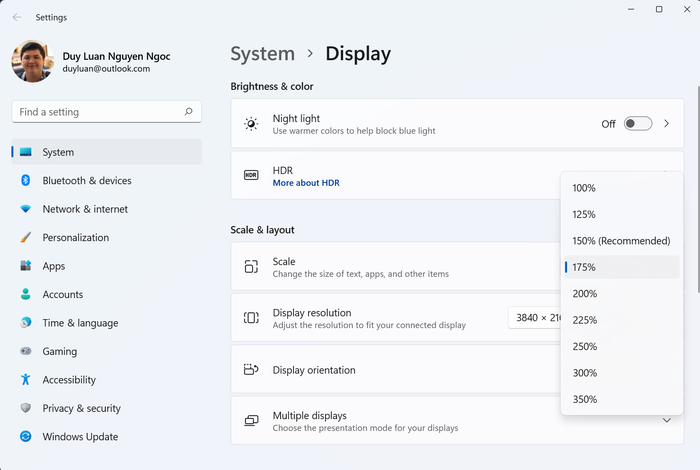Click the Bluetooth & devices sidebar icon

click(26, 181)
